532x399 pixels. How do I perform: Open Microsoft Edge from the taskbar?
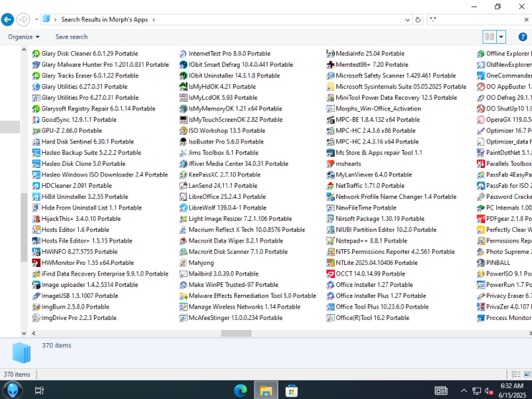(x=241, y=391)
